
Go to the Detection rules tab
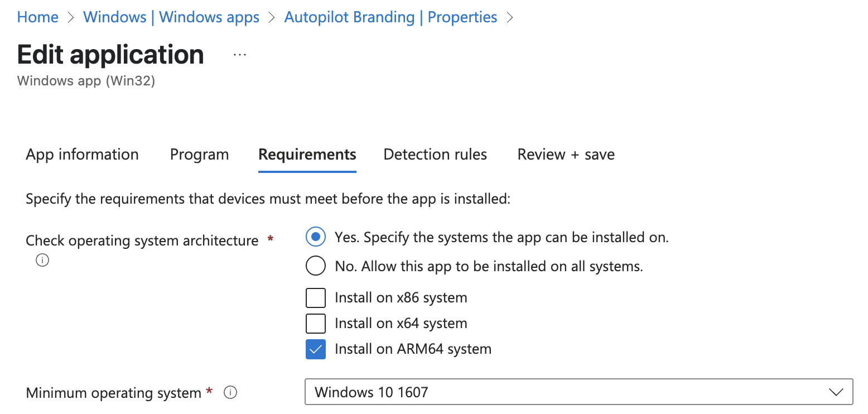pos(435,155)
